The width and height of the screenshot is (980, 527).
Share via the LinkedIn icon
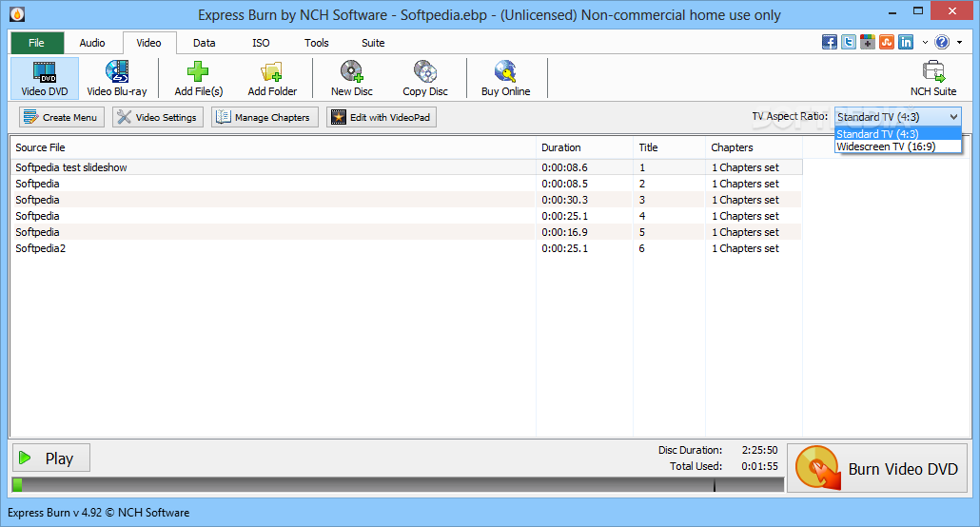click(906, 42)
